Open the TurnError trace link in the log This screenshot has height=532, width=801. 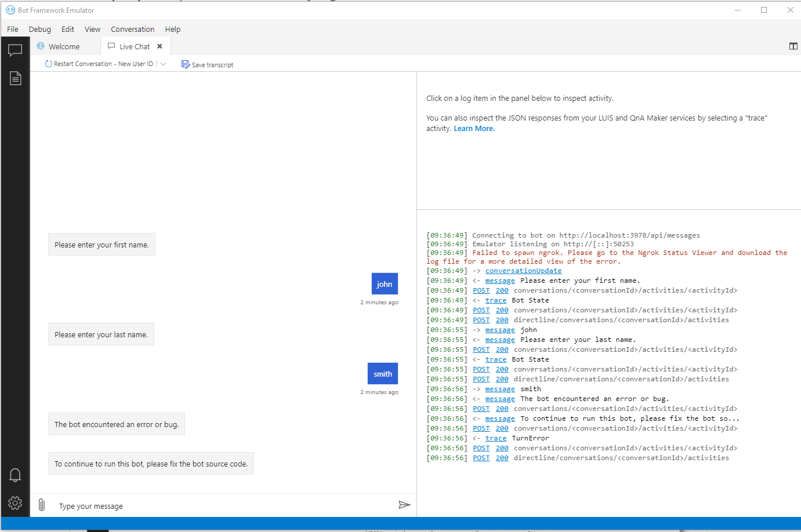(x=496, y=438)
